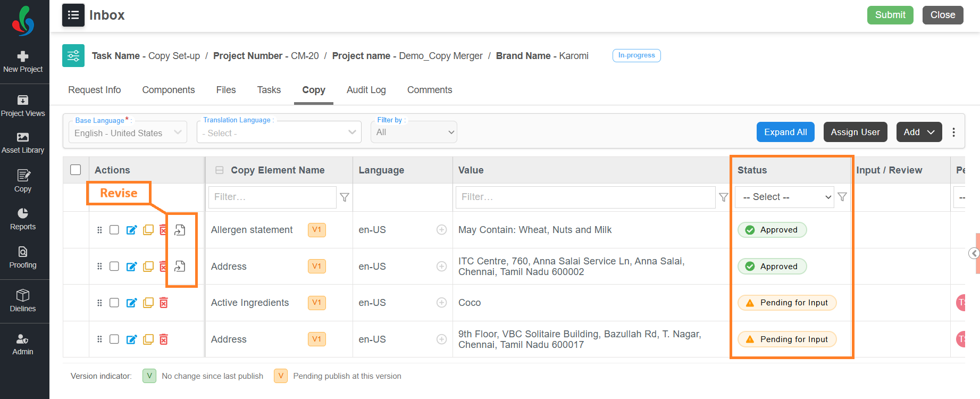The image size is (980, 399).
Task: Click the plus icon beside Coco language
Action: pos(441,303)
